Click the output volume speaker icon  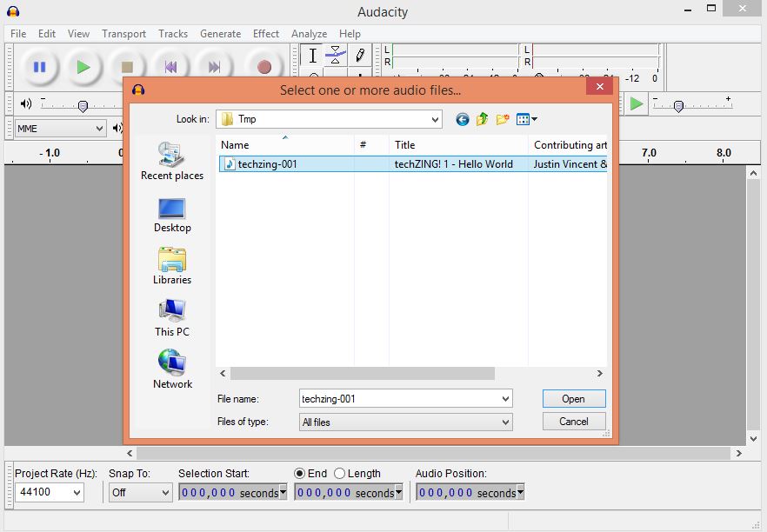(25, 103)
